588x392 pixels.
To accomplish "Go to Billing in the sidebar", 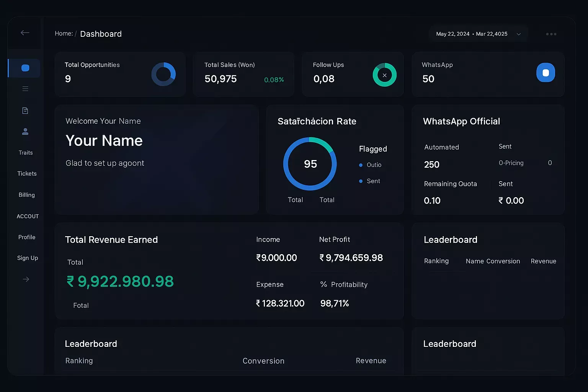I will click(27, 195).
